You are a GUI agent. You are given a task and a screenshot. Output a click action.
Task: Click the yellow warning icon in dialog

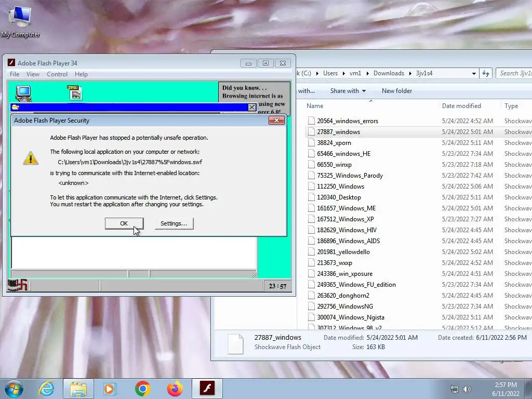point(31,158)
